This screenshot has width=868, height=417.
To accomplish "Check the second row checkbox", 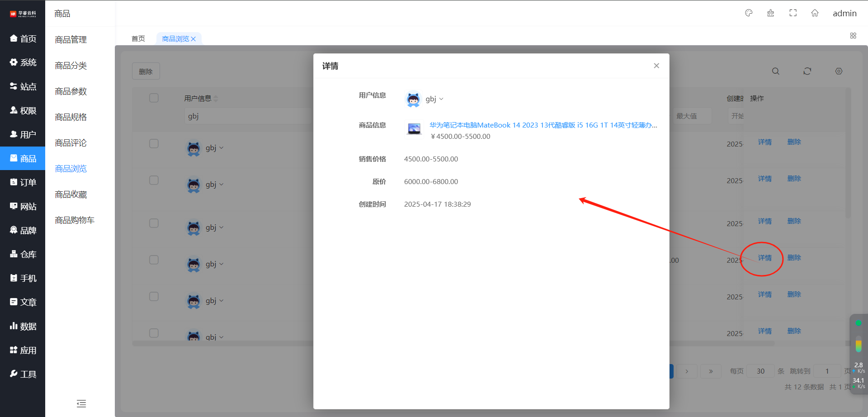I will pyautogui.click(x=154, y=180).
